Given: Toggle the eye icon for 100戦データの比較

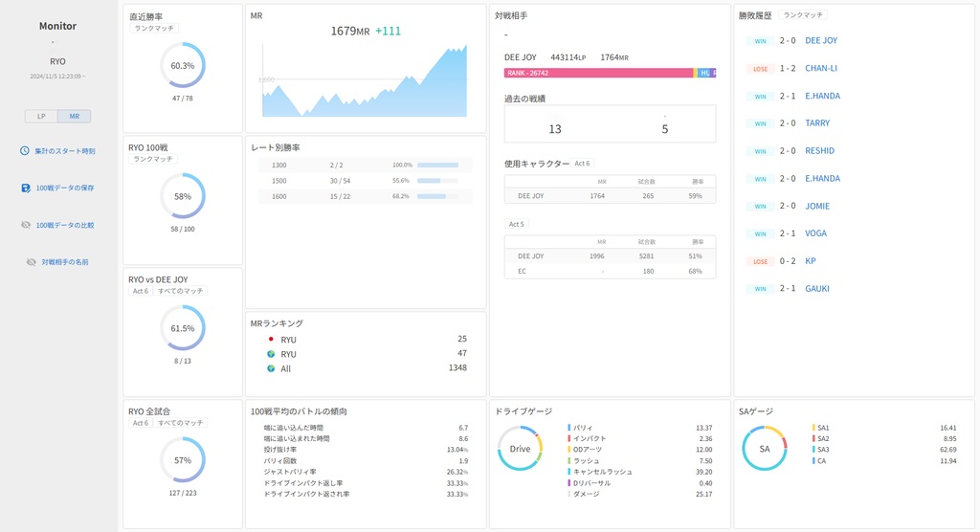Looking at the screenshot, I should click(26, 225).
